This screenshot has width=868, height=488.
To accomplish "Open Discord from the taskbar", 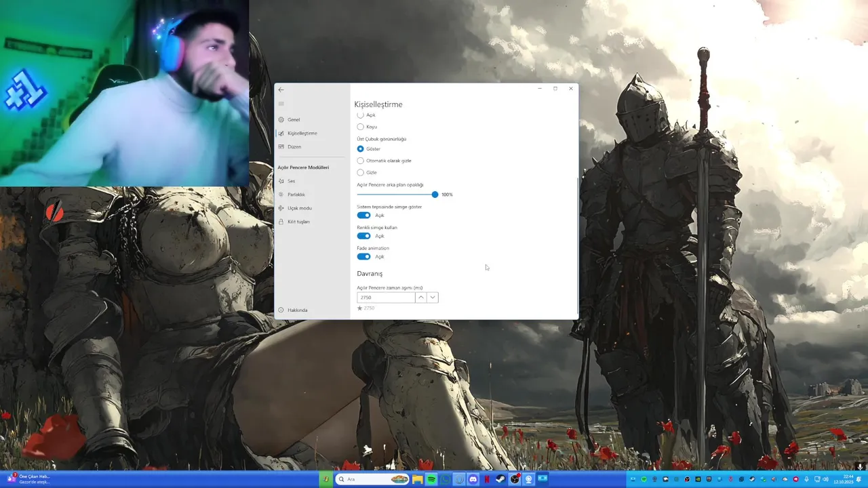I will click(x=473, y=479).
